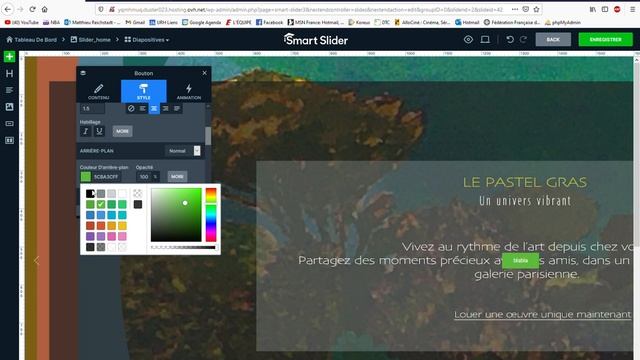
Task: Pick the purple swatch in the palette
Action: pyautogui.click(x=90, y=236)
